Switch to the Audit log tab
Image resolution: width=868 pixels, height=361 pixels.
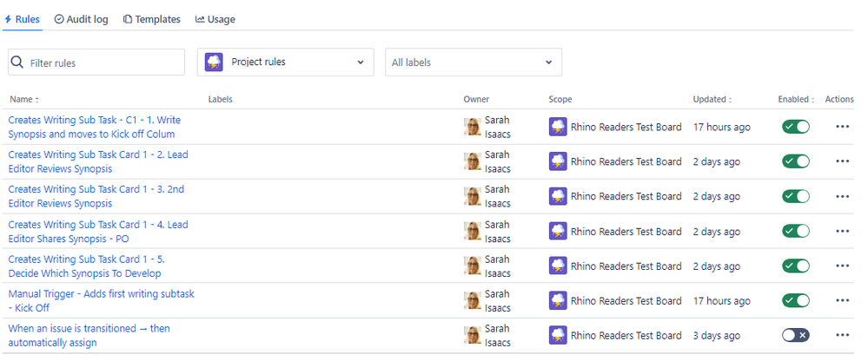pos(81,19)
